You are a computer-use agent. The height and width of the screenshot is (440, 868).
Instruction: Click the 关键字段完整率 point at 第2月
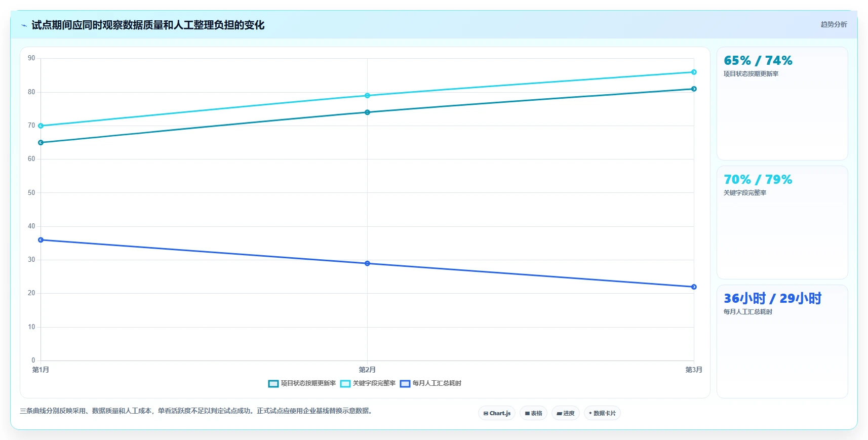coord(367,96)
